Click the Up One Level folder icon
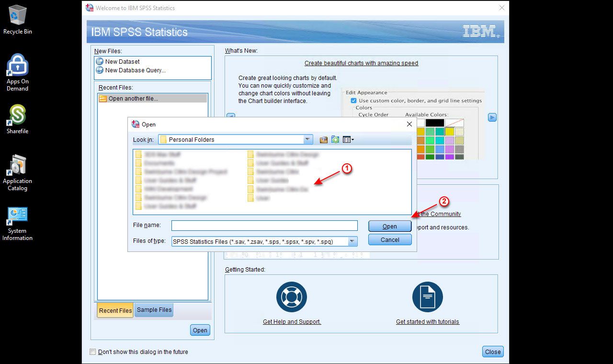The height and width of the screenshot is (364, 613). (324, 140)
